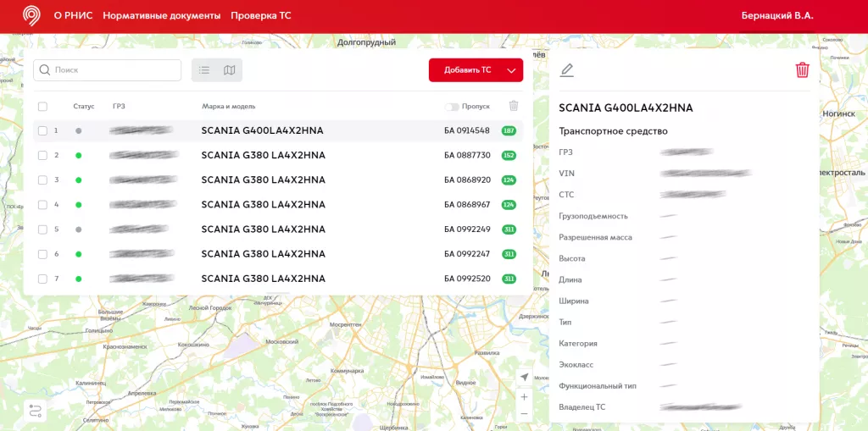This screenshot has width=868, height=431.
Task: Click pass number БА 0992247
Action: tap(467, 254)
